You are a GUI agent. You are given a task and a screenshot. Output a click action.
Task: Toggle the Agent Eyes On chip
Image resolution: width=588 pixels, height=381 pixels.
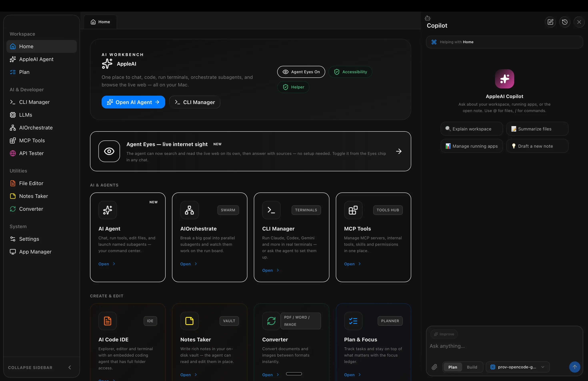tap(301, 72)
